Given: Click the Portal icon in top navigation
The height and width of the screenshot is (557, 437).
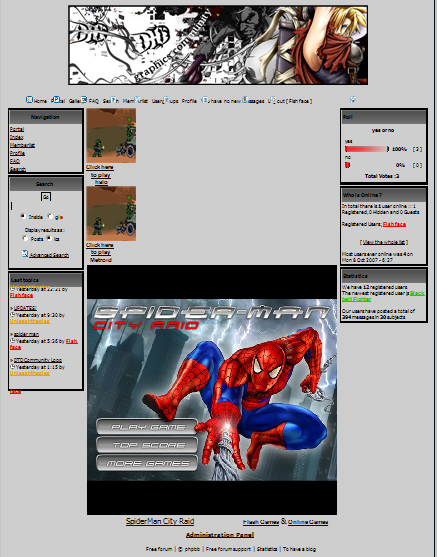Looking at the screenshot, I should click(56, 99).
